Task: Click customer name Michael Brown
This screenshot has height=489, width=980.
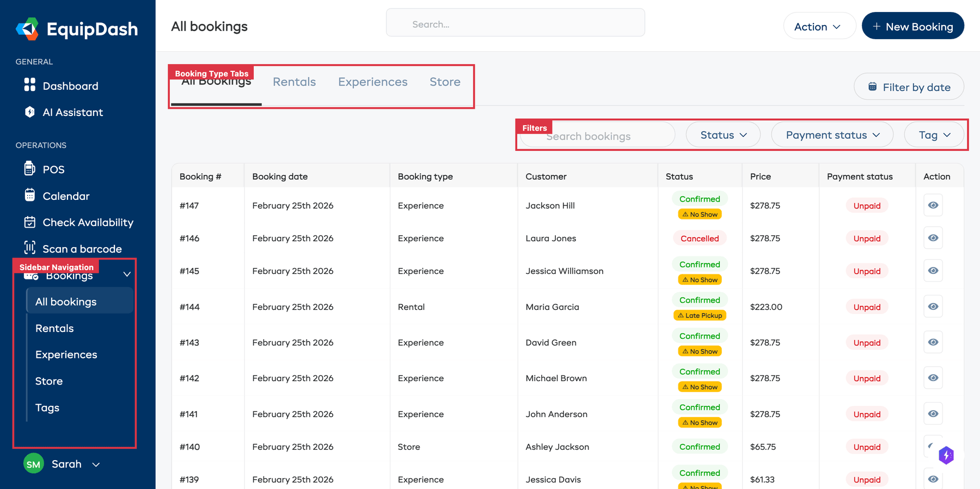Action: [556, 378]
